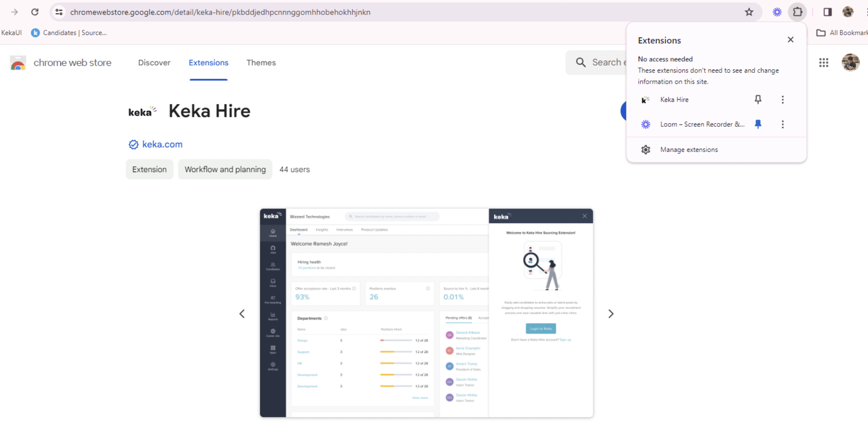Click the Chrome Web Store logo
The image size is (868, 432).
click(x=18, y=63)
